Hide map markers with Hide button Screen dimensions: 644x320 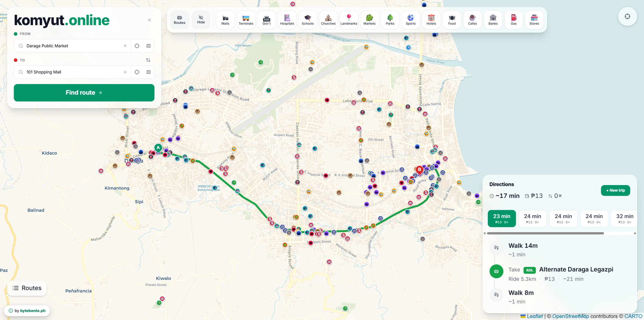pos(201,20)
